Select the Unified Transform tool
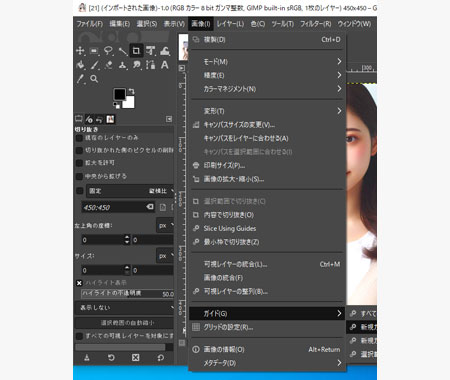This screenshot has height=380, width=450. 150,51
